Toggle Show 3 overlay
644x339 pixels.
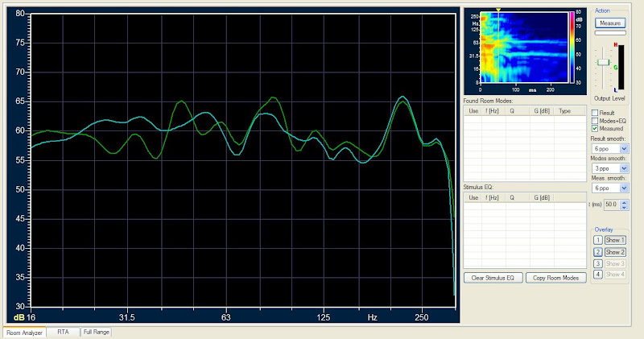[x=615, y=263]
